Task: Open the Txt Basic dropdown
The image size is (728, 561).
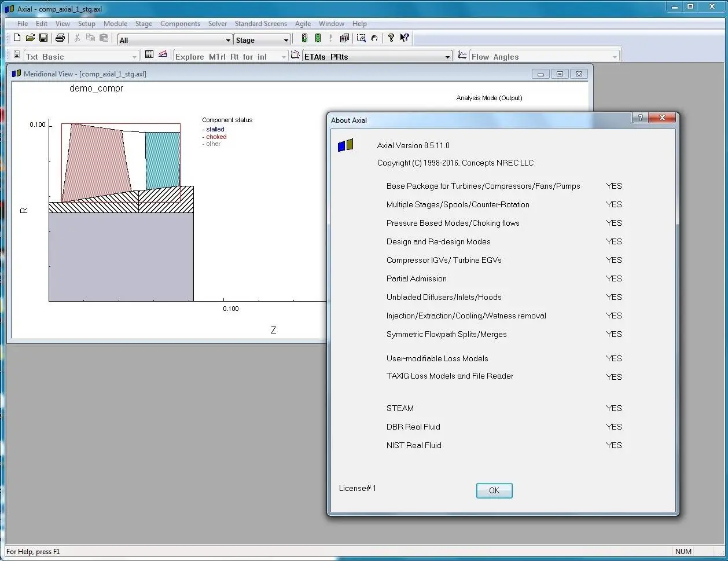Action: (x=135, y=57)
